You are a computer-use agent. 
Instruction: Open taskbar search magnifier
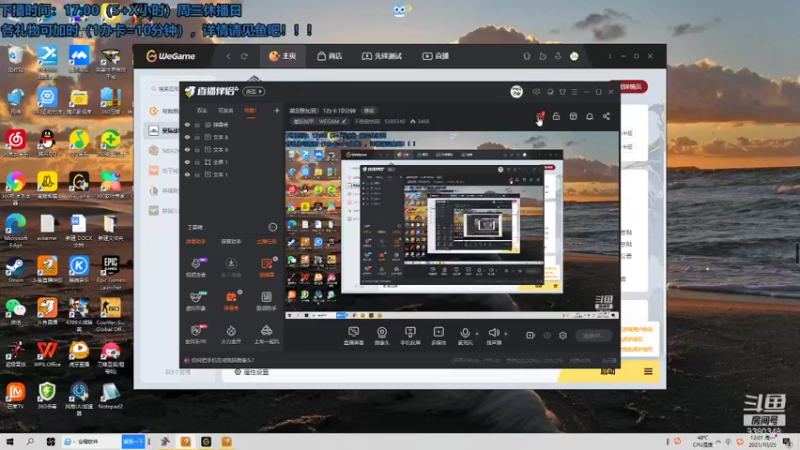coord(30,441)
